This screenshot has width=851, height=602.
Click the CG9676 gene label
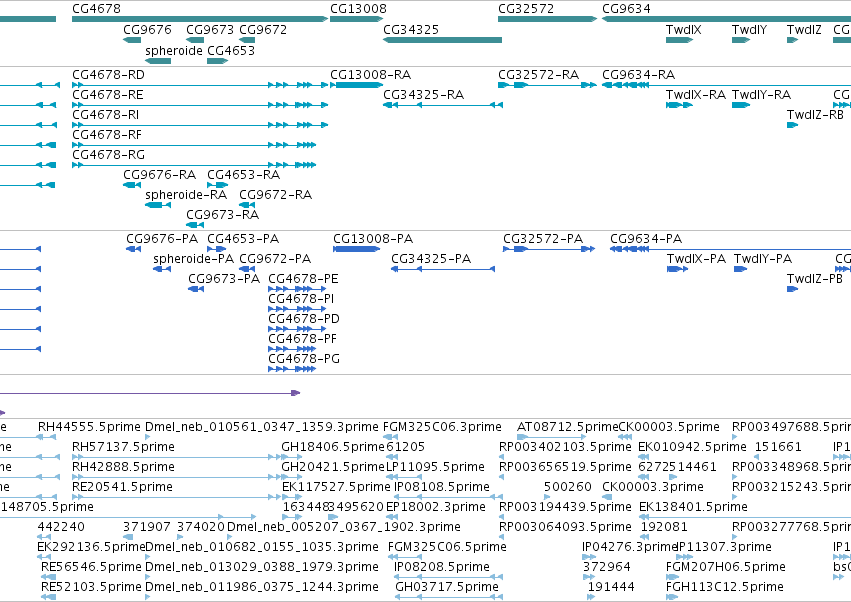[147, 29]
